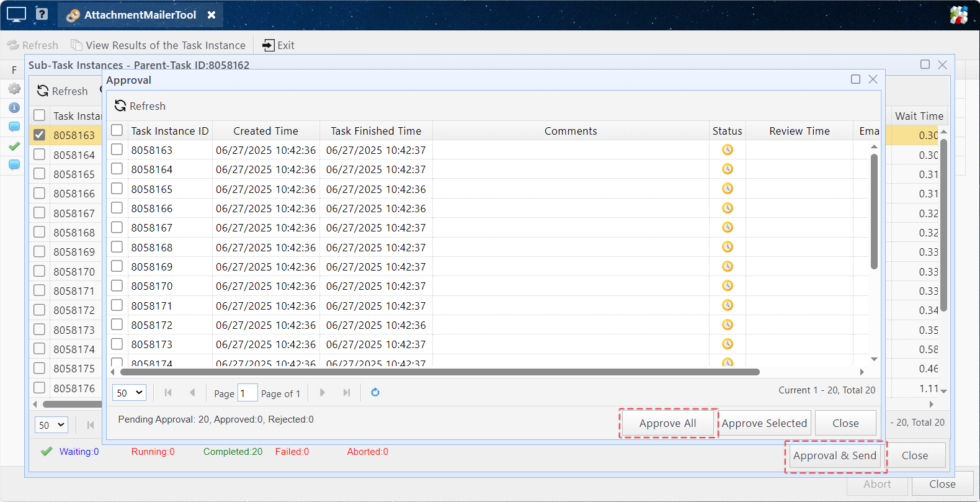Click the greyed Abort button
This screenshot has height=502, width=980.
877,485
